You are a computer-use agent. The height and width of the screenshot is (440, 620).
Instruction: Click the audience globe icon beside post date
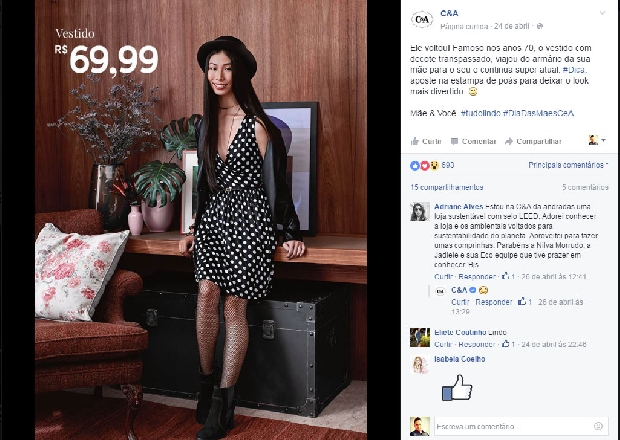540,26
